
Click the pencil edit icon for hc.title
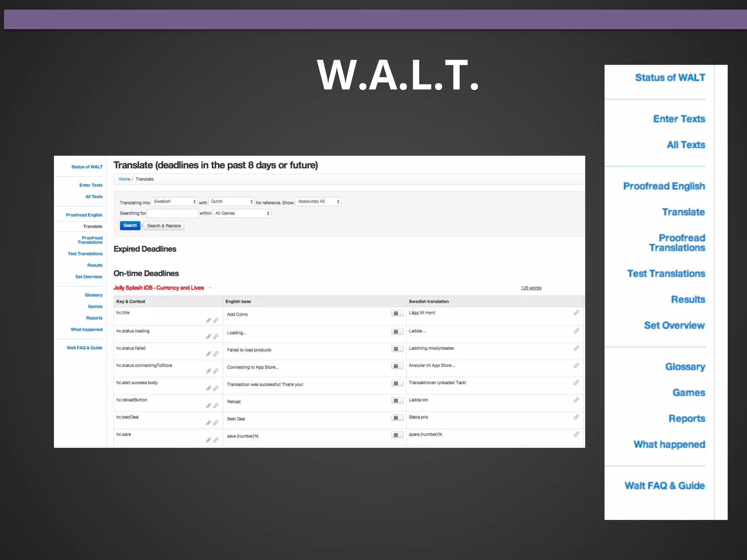tap(208, 320)
